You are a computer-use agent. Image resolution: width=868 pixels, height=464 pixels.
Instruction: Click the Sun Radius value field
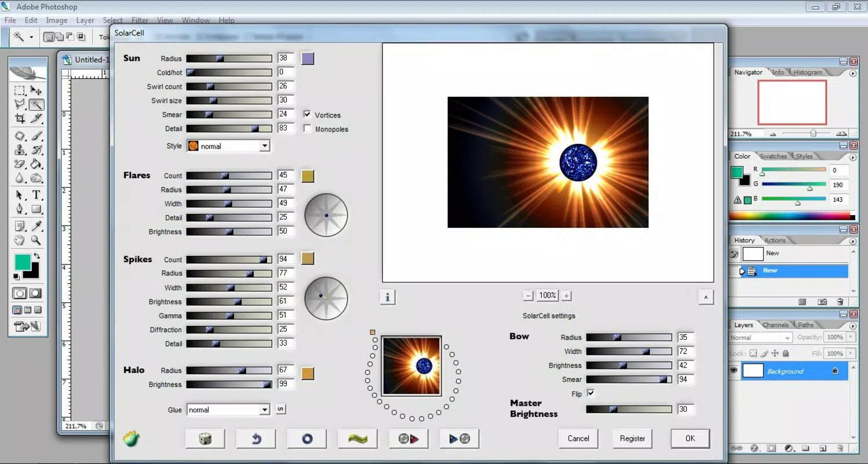point(286,58)
